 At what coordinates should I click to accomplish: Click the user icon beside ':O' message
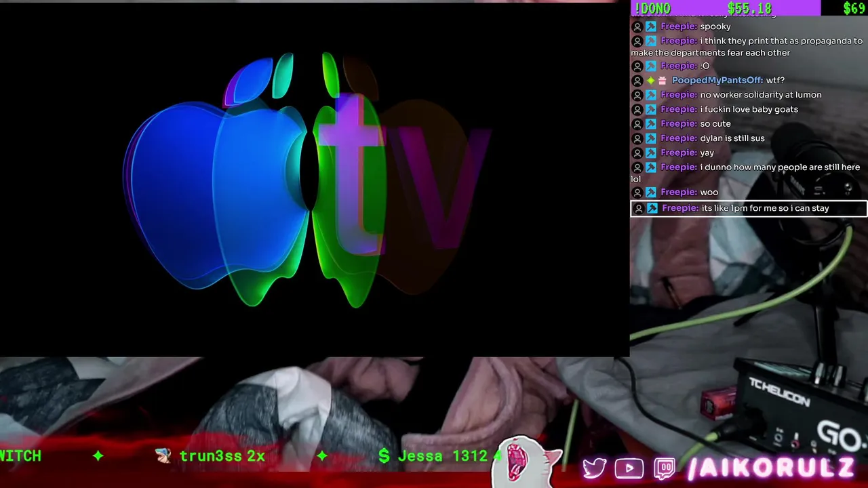point(637,66)
